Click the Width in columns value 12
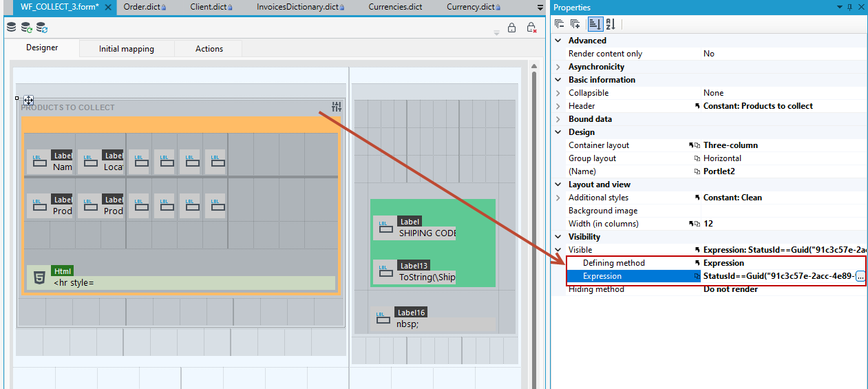This screenshot has height=389, width=868. point(708,224)
